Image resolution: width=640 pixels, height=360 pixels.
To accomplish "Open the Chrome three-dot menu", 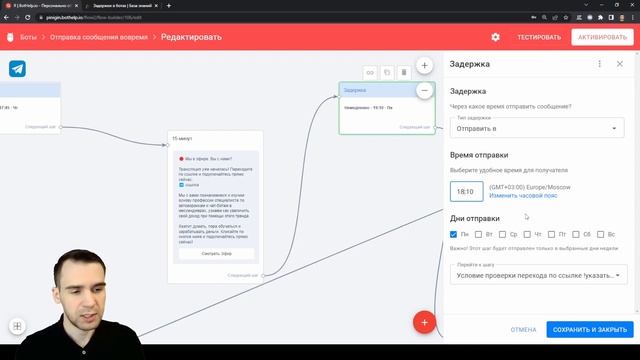I will 633,18.
